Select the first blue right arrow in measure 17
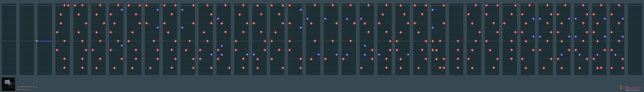644x92 pixels. [x=158, y=10]
